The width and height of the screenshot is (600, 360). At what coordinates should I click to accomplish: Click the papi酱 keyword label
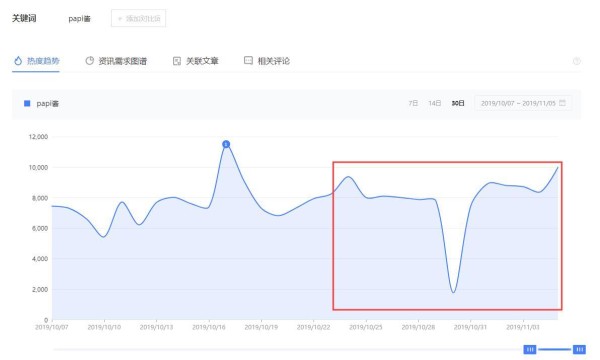point(80,19)
